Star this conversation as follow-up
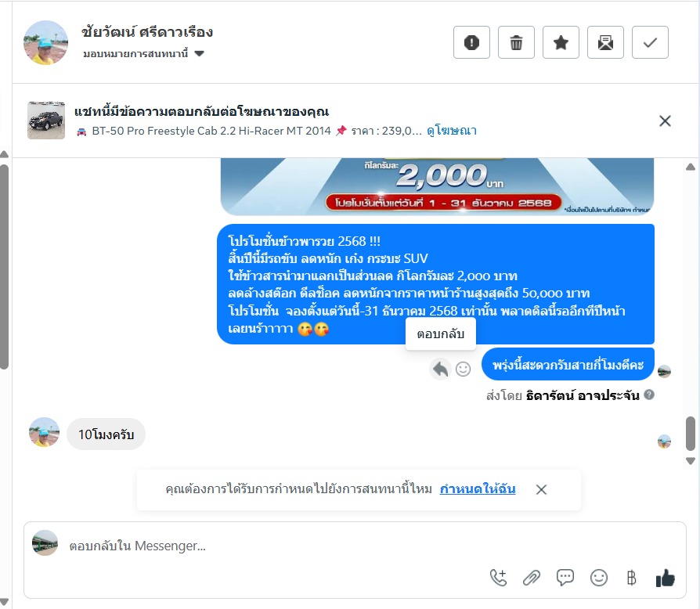 click(x=561, y=42)
